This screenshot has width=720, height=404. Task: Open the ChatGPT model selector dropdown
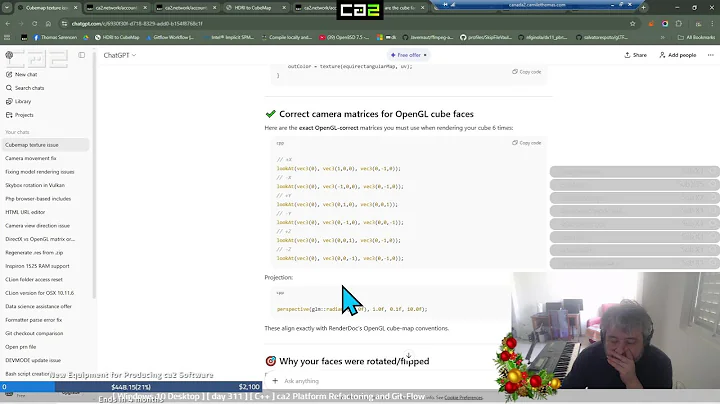tap(119, 55)
